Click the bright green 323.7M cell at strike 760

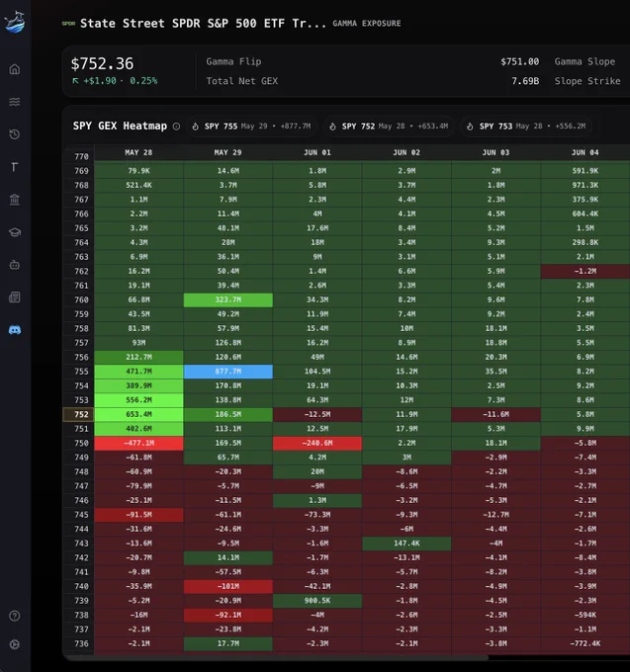coord(228,299)
